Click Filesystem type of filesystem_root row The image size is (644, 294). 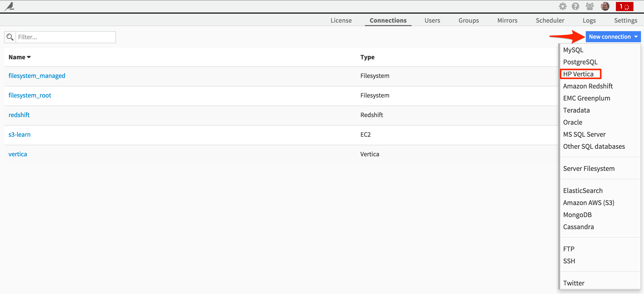coord(375,95)
